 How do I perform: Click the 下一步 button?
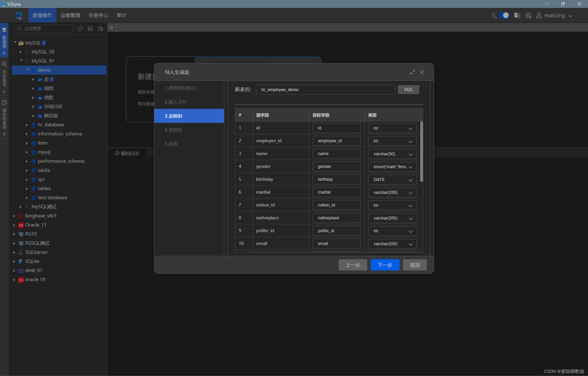pos(385,265)
